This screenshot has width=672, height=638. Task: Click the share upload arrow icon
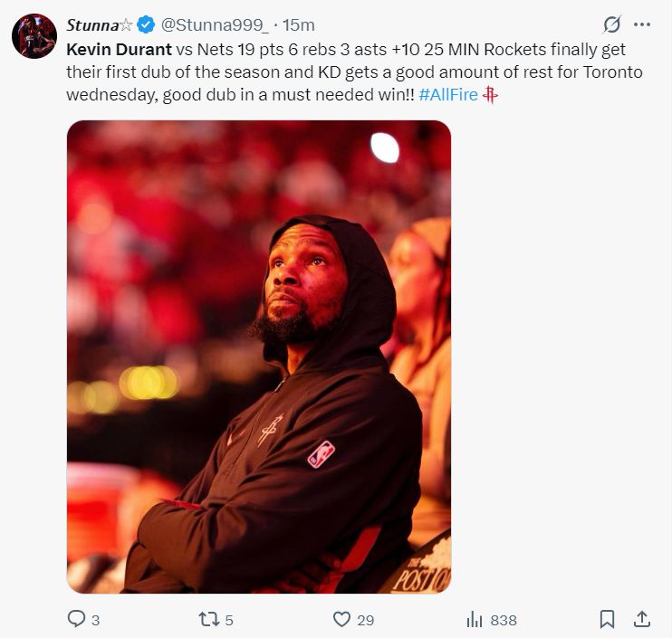click(641, 619)
